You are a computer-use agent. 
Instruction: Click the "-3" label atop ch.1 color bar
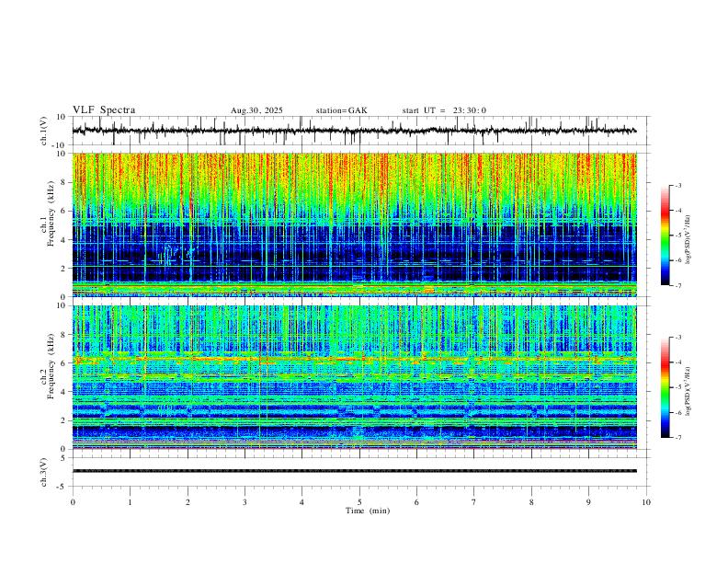677,185
